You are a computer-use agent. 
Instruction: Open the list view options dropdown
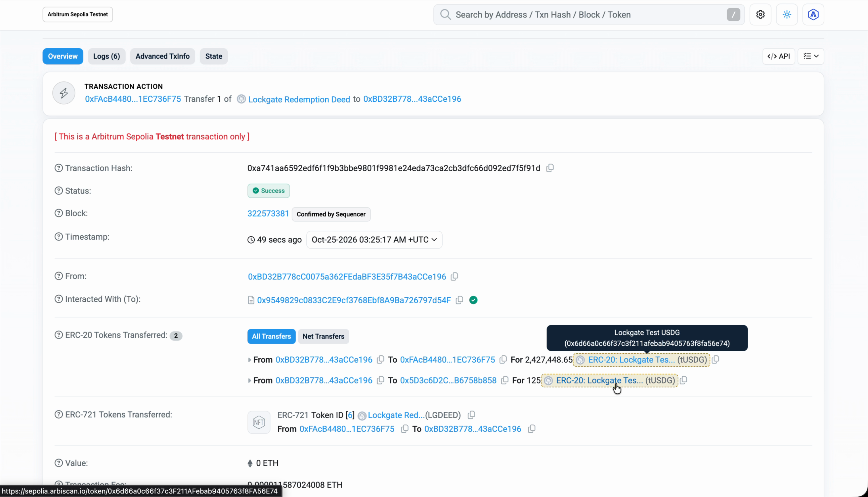coord(811,56)
